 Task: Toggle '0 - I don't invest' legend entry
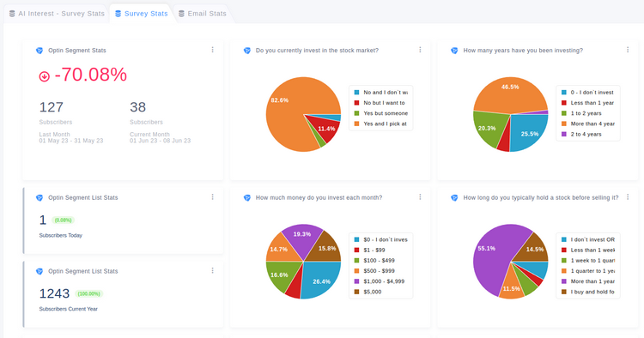click(x=587, y=93)
